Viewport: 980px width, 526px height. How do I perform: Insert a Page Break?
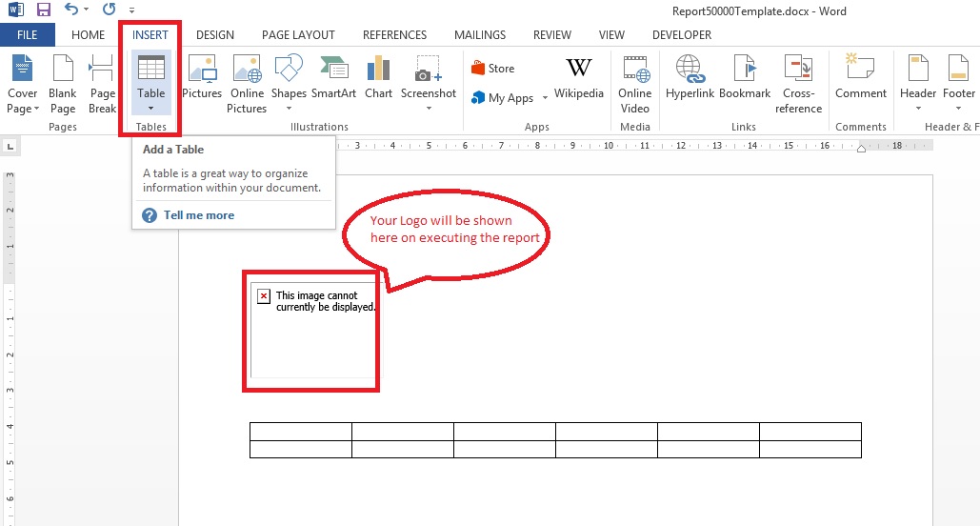point(102,84)
